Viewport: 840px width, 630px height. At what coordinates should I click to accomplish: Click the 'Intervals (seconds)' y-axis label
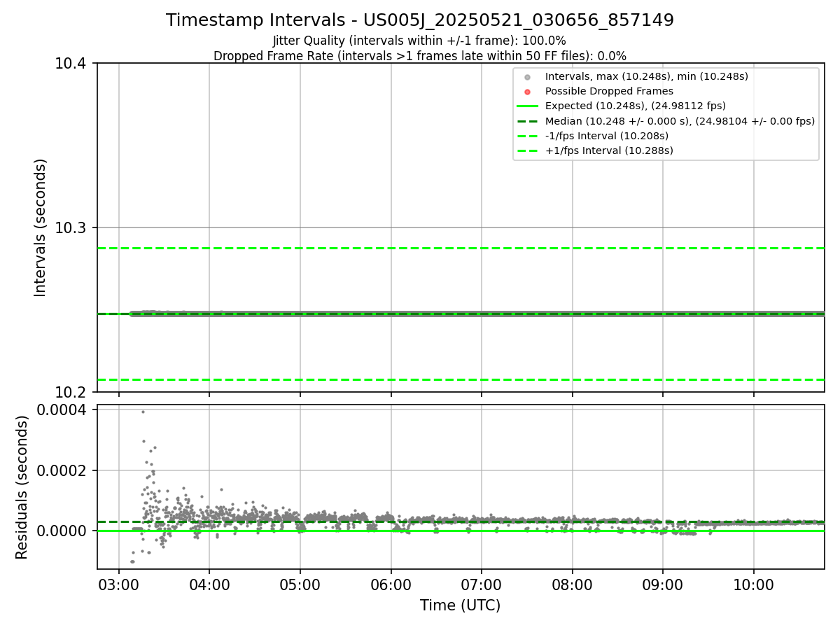[41, 227]
